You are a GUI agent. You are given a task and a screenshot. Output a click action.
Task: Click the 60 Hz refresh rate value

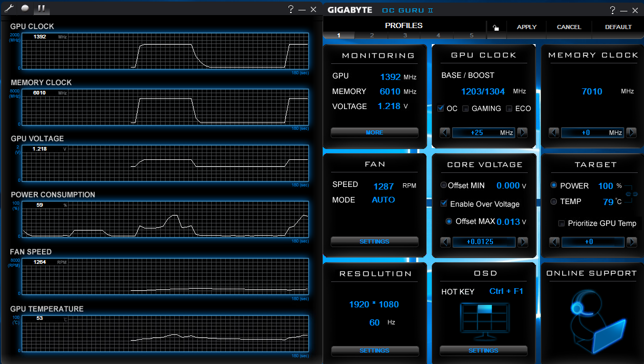(x=375, y=322)
